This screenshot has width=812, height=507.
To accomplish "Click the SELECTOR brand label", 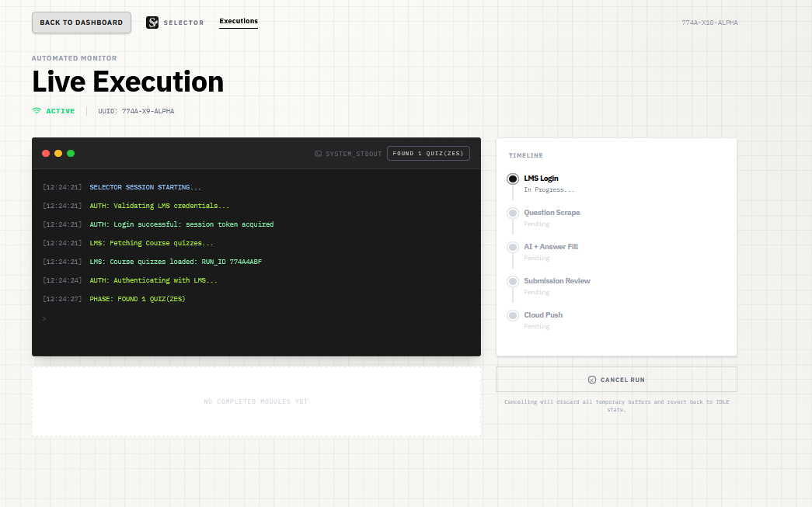I will [x=184, y=23].
